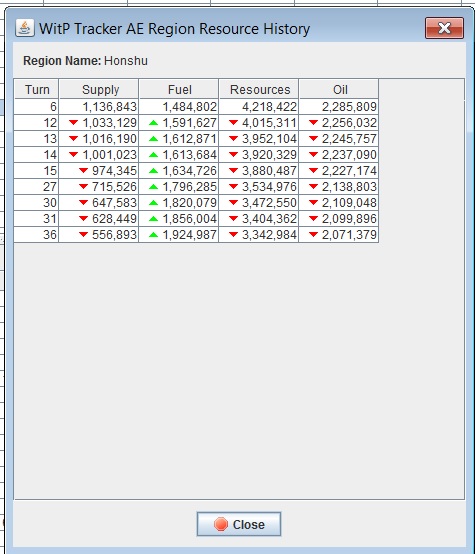475x554 pixels.
Task: Sort by the Supply column header
Action: (x=99, y=89)
